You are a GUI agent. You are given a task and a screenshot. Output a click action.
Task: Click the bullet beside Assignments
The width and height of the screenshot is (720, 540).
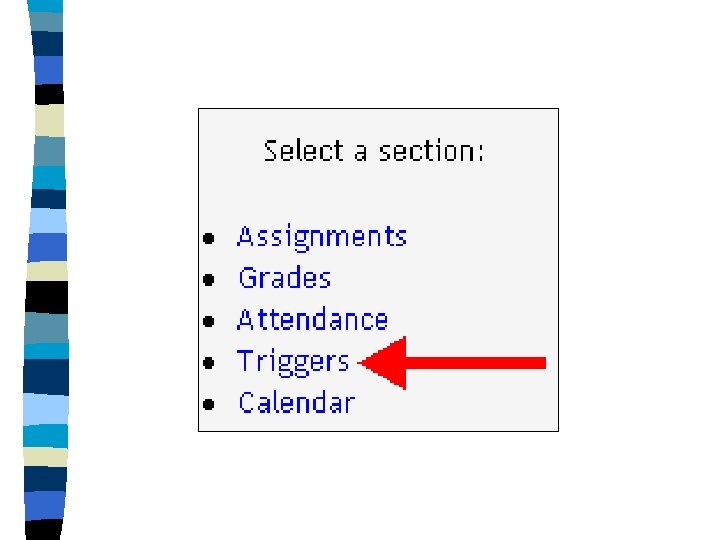click(208, 239)
